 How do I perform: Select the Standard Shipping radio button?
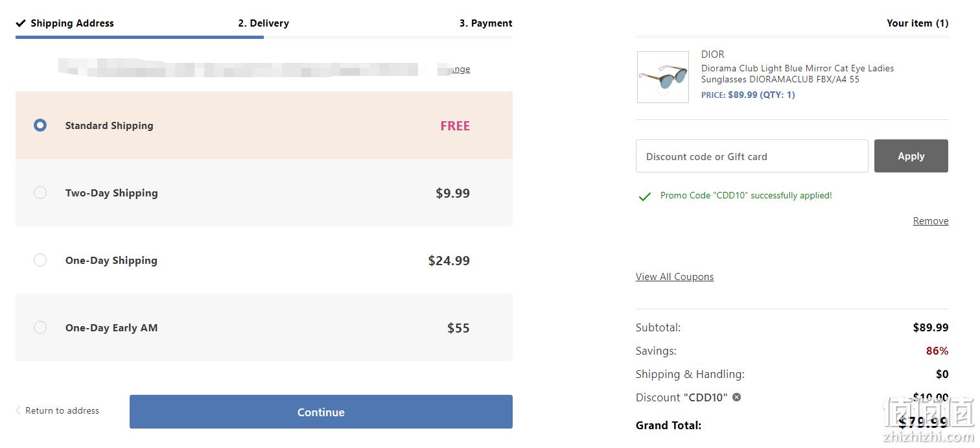pyautogui.click(x=40, y=125)
